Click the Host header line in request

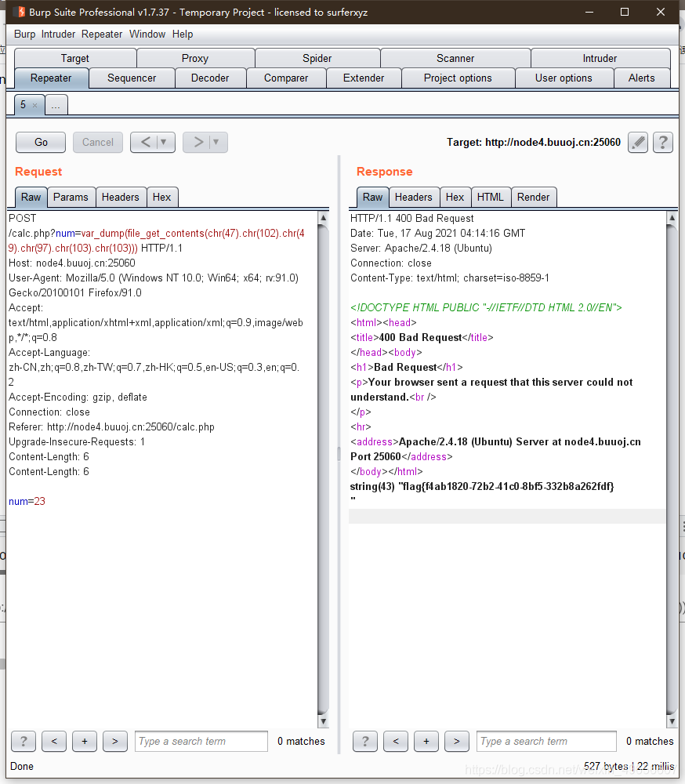(72, 263)
